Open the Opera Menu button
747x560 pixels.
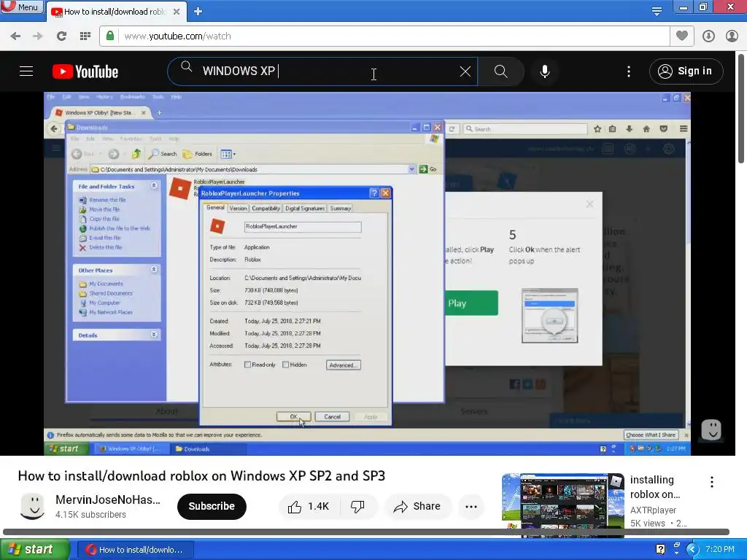click(21, 7)
